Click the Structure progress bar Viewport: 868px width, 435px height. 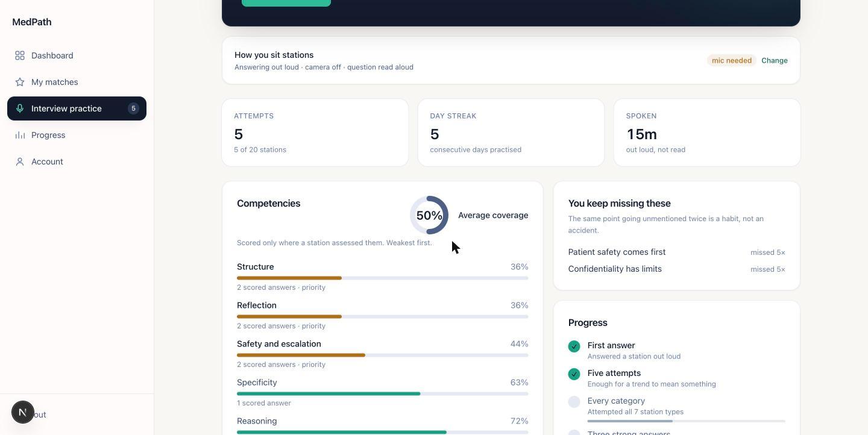pyautogui.click(x=383, y=278)
